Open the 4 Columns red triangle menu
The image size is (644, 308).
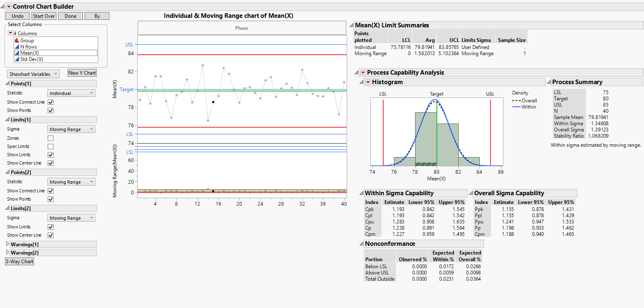coord(11,33)
